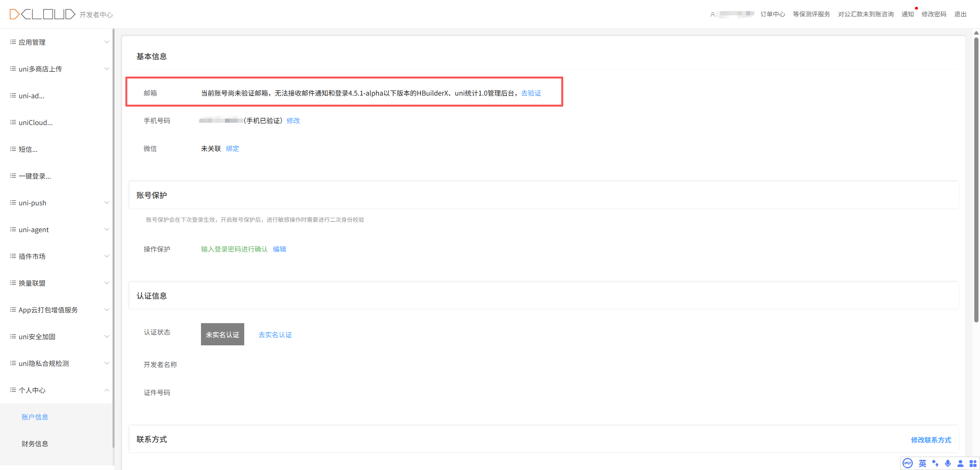
Task: Expand the uni隐私合规检测 menu chevron
Action: click(x=107, y=363)
